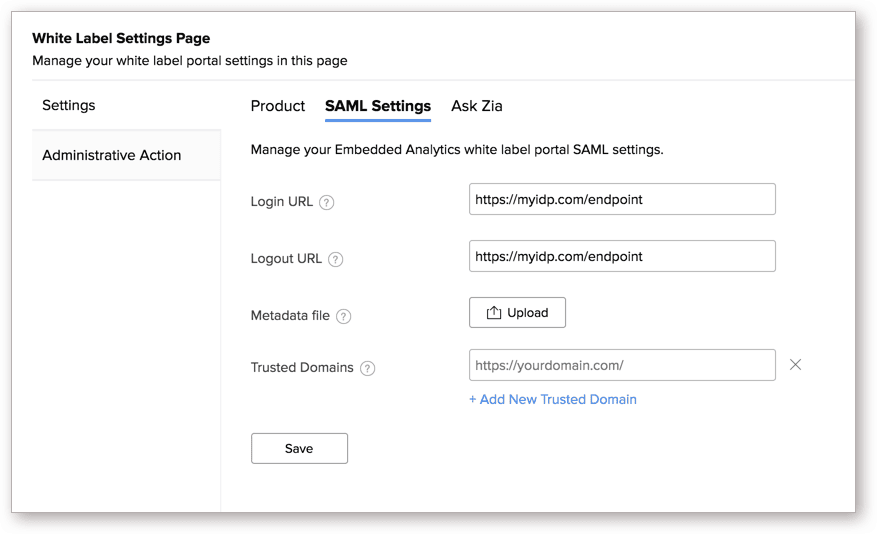Open the Ask Zia tab
The width and height of the screenshot is (877, 534).
pos(477,106)
